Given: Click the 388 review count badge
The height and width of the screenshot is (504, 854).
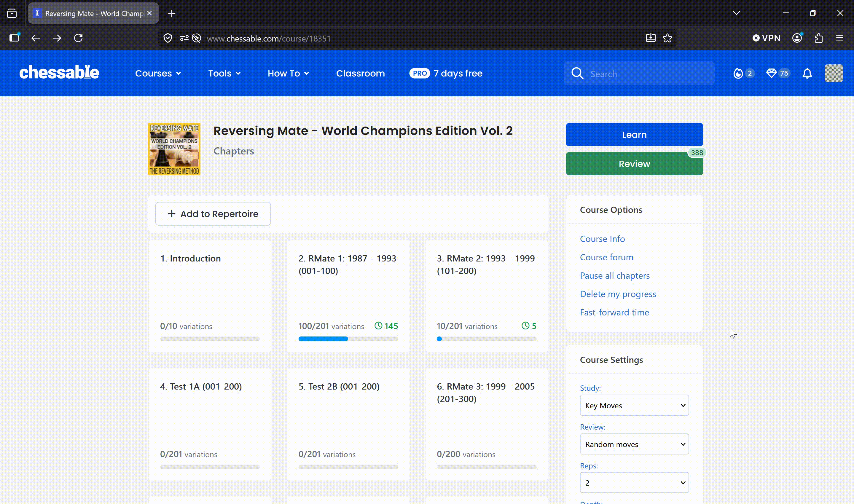Looking at the screenshot, I should click(697, 153).
